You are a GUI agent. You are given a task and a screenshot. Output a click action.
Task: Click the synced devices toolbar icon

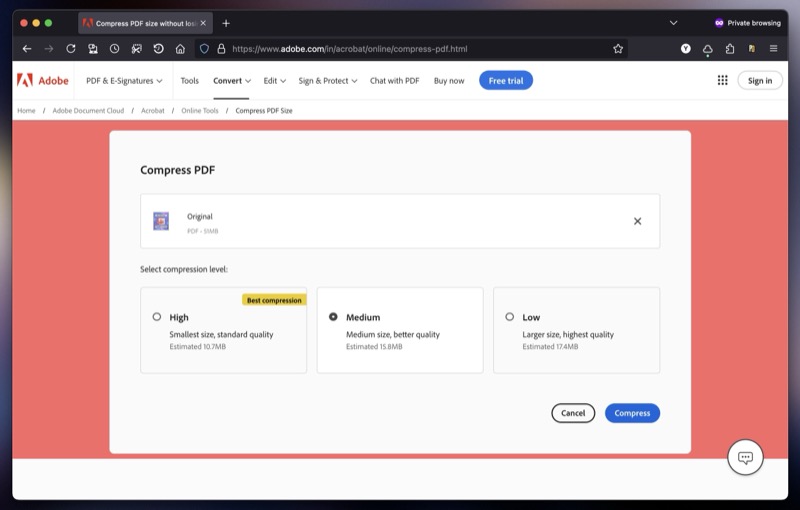pos(93,49)
